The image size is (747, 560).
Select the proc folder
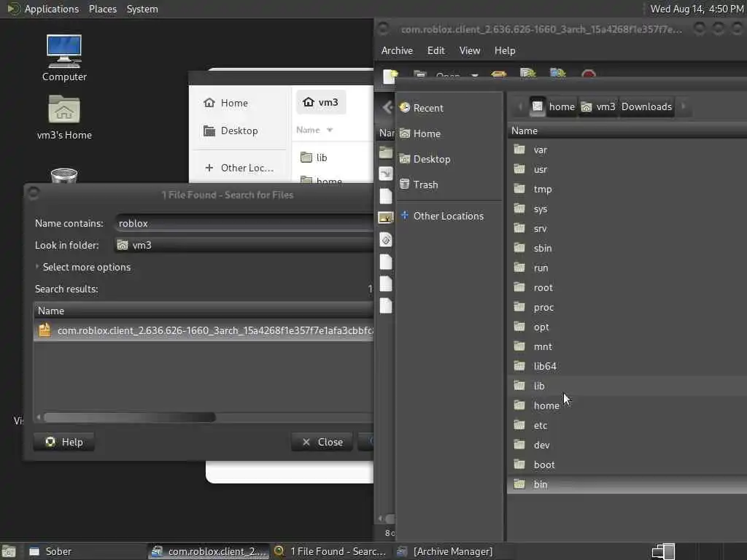(627, 307)
